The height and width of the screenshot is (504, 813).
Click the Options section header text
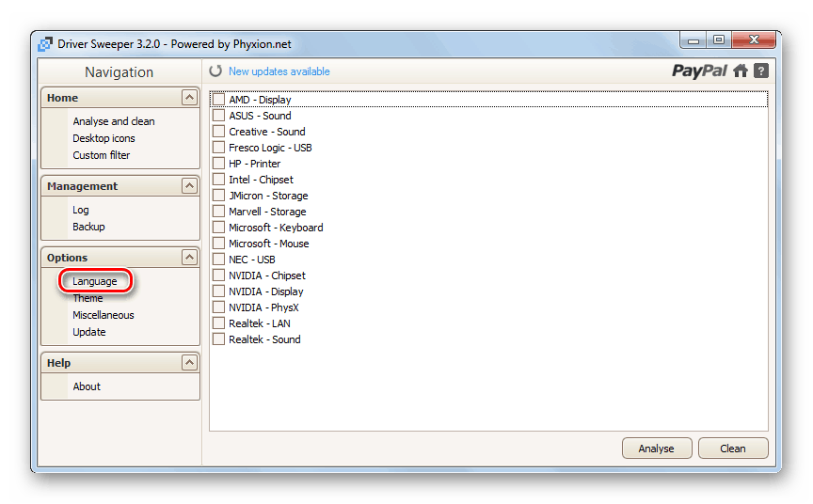pos(67,258)
